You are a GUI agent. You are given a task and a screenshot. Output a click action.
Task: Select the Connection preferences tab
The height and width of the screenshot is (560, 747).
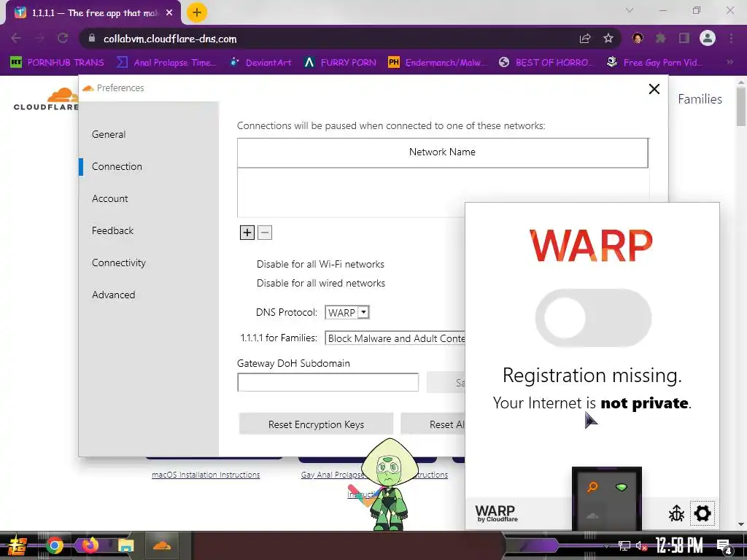coord(117,167)
